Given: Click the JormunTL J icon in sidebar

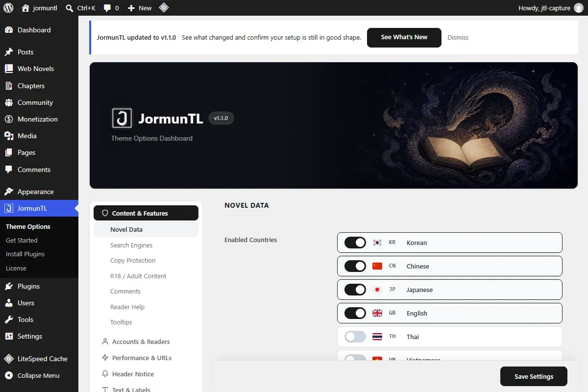Looking at the screenshot, I should [9, 208].
